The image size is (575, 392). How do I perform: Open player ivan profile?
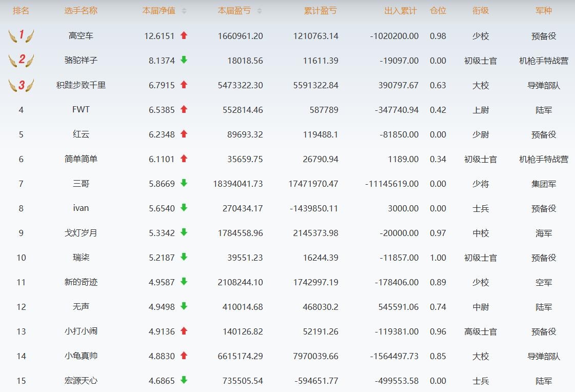[x=81, y=208]
